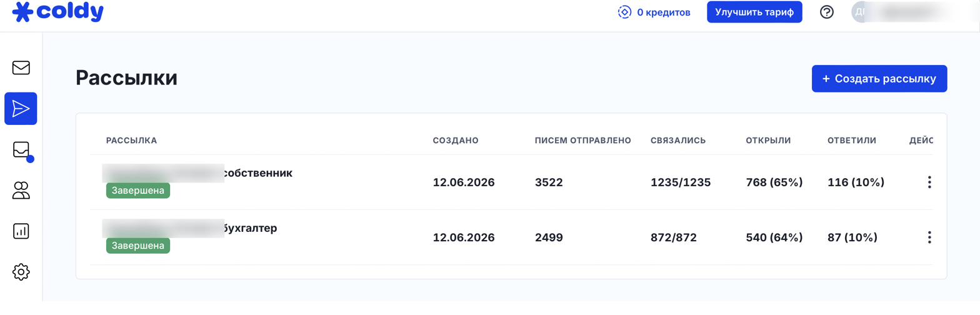Image resolution: width=980 pixels, height=315 pixels.
Task: Click the coldy logo
Action: (58, 12)
